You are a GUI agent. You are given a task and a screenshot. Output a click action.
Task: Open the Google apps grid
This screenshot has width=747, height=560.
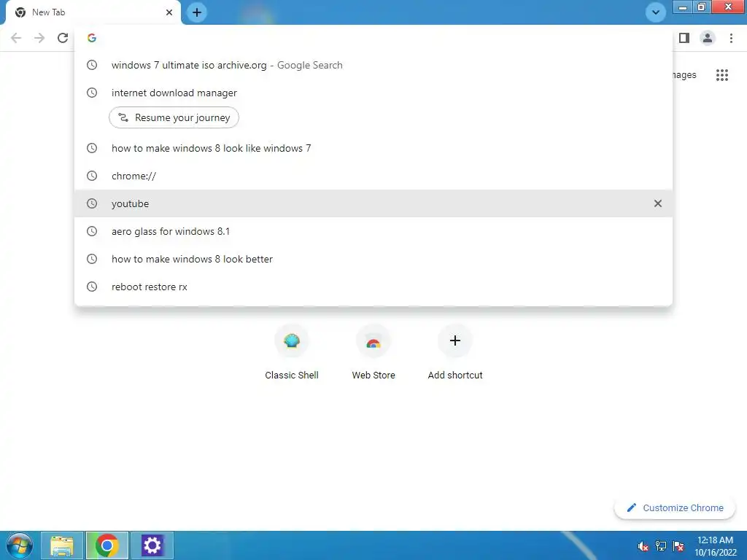click(x=722, y=75)
